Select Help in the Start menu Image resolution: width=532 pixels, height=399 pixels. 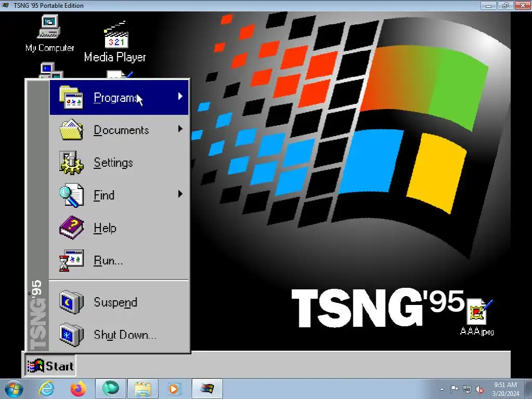(119, 228)
